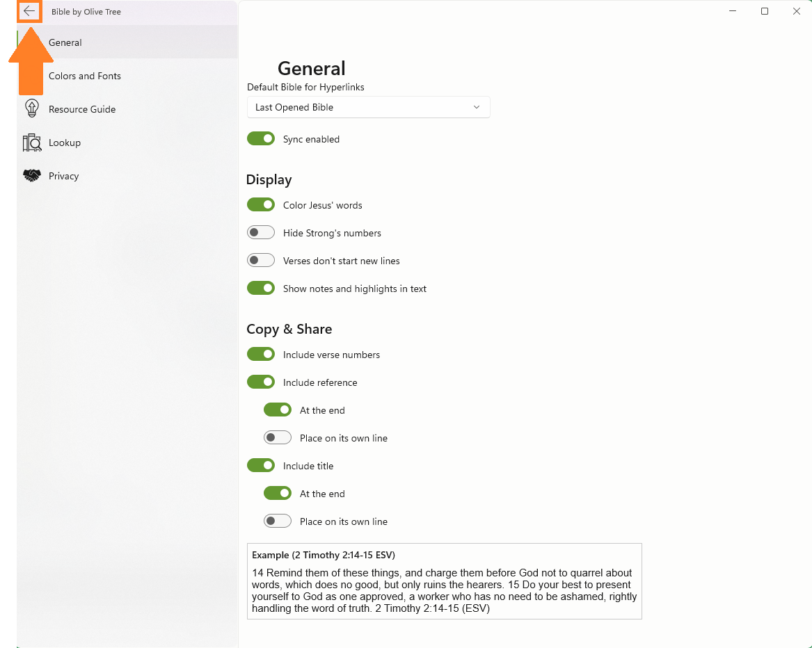Close the settings window
The height and width of the screenshot is (648, 812).
coord(797,11)
